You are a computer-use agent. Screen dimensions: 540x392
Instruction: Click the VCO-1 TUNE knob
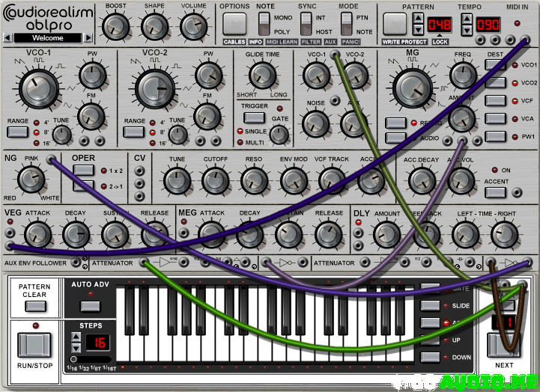click(x=62, y=135)
